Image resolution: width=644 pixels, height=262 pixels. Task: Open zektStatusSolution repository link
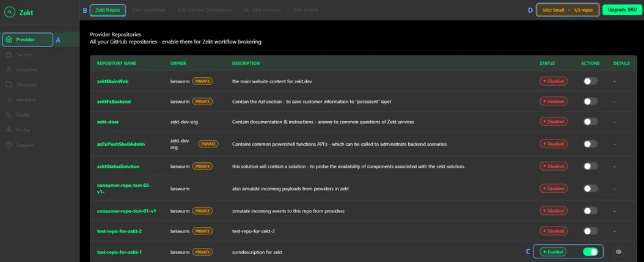click(x=118, y=166)
